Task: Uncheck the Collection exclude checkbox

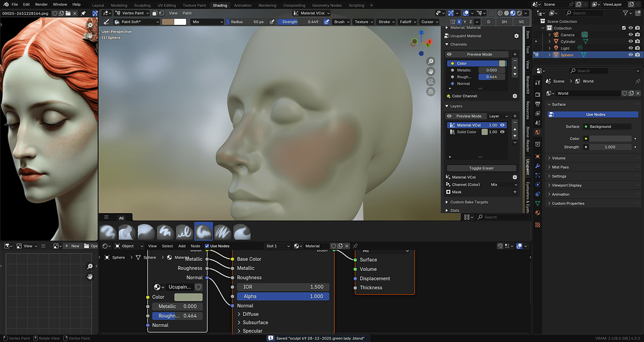Action: coord(624,28)
